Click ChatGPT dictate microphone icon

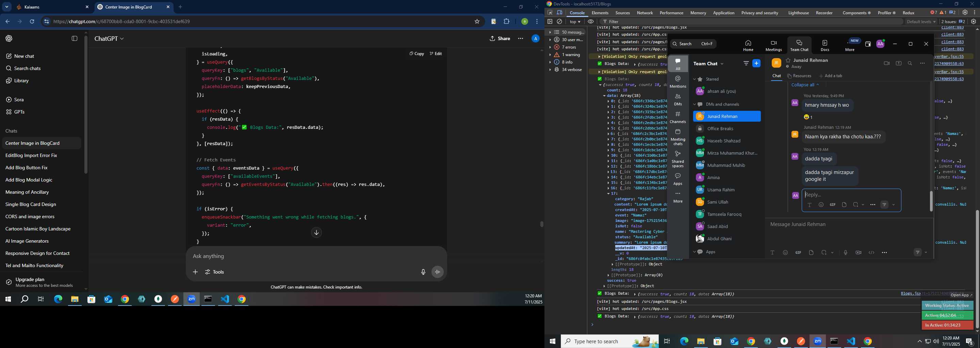[423, 272]
